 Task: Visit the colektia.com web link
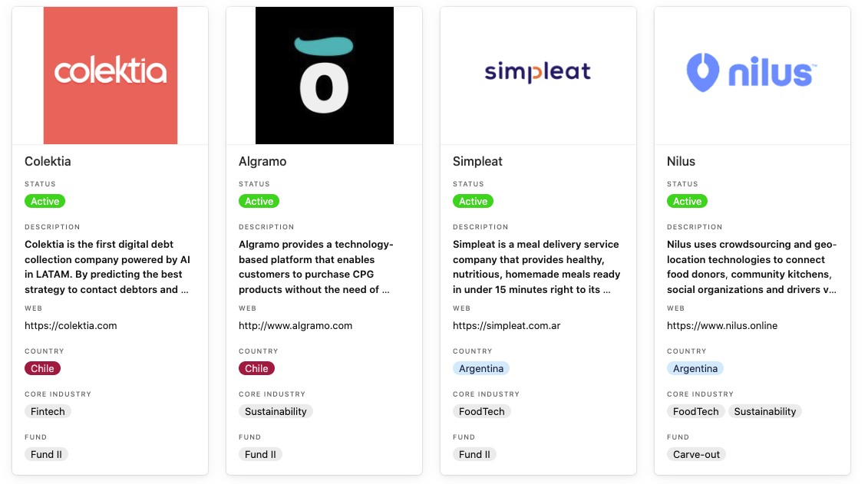(x=71, y=326)
